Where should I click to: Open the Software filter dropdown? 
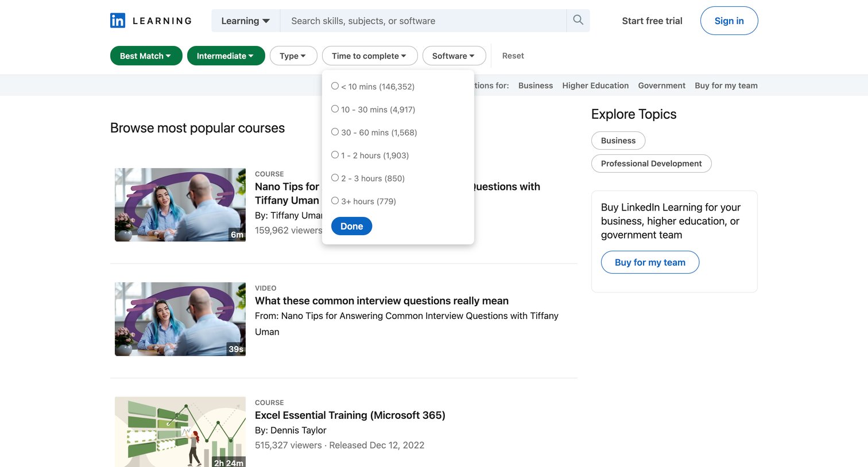454,56
